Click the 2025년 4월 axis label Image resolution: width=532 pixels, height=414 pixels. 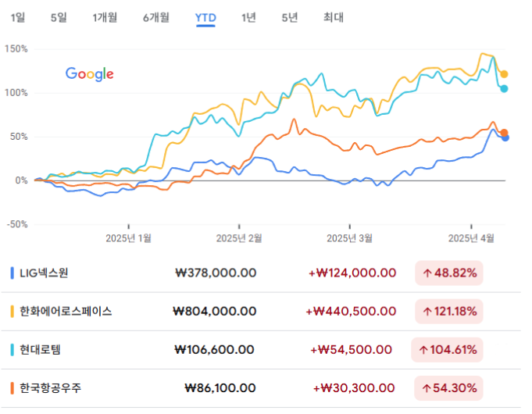[x=471, y=238]
